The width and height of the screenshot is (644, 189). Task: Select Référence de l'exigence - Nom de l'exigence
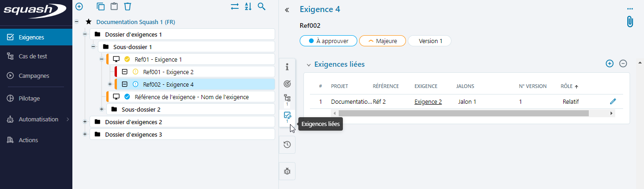pyautogui.click(x=191, y=97)
